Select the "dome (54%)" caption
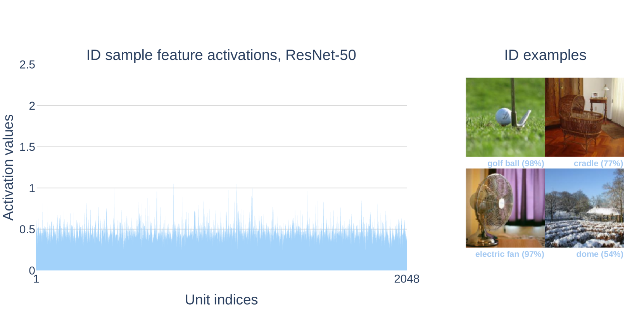This screenshot has width=644, height=322. point(599,254)
